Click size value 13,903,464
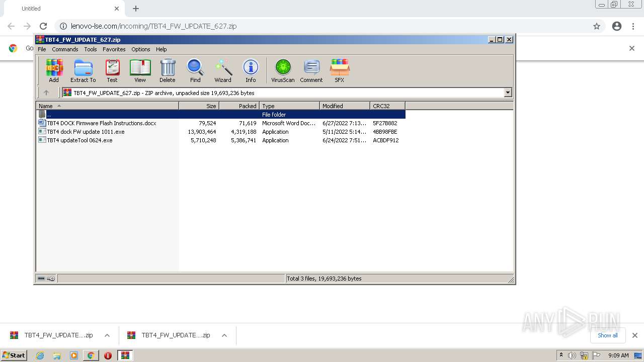 tap(202, 132)
